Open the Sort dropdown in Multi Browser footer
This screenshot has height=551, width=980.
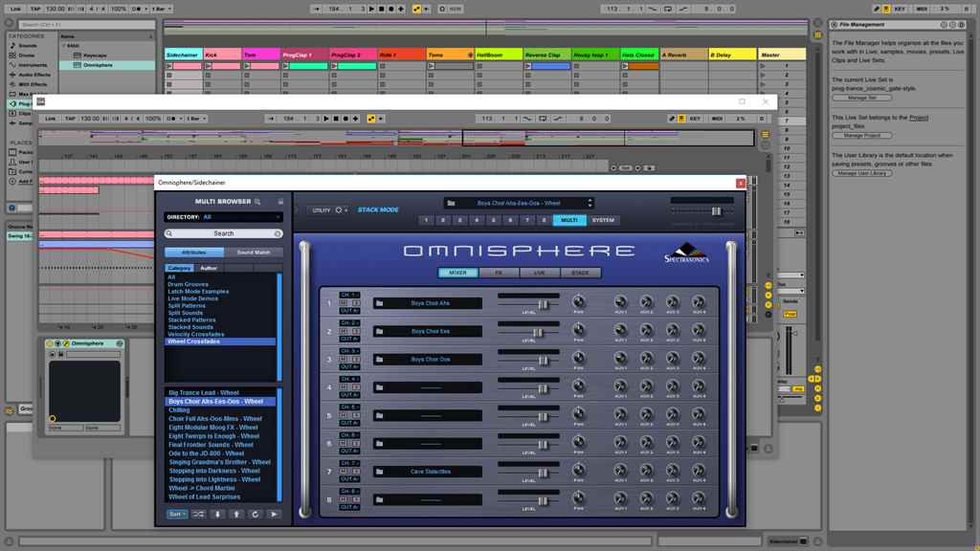tap(177, 514)
